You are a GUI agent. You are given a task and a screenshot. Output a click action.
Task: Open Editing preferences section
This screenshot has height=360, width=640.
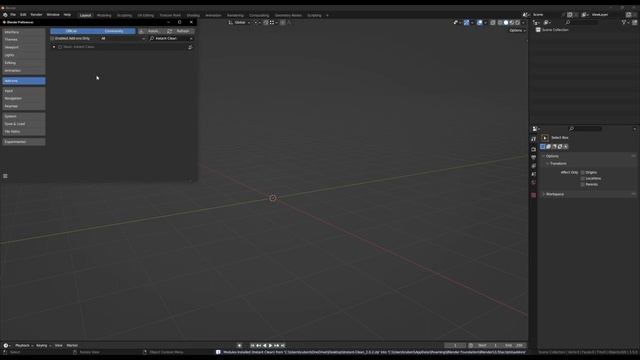click(x=24, y=63)
